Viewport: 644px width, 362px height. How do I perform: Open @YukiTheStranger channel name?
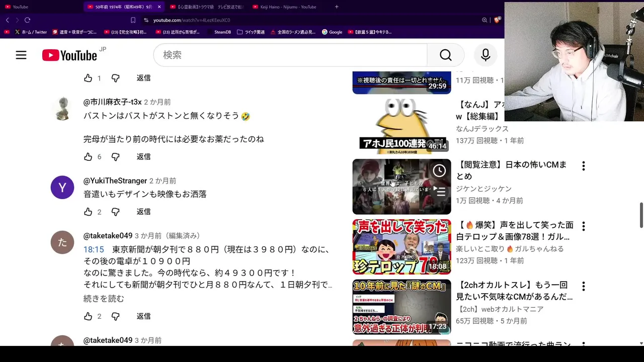(115, 180)
